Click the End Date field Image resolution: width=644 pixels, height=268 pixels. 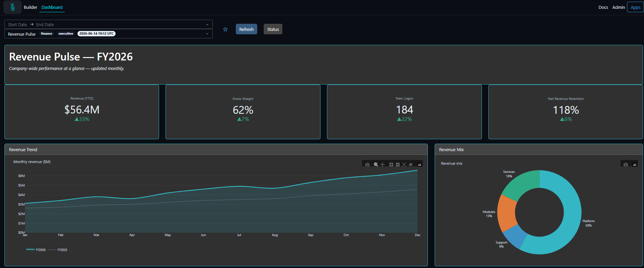(45, 24)
